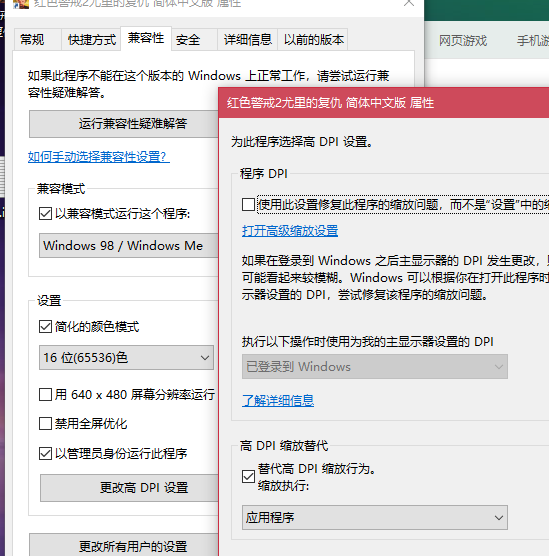Image resolution: width=549 pixels, height=556 pixels.
Task: Switch to the 以前的版本 tab
Action: click(314, 40)
